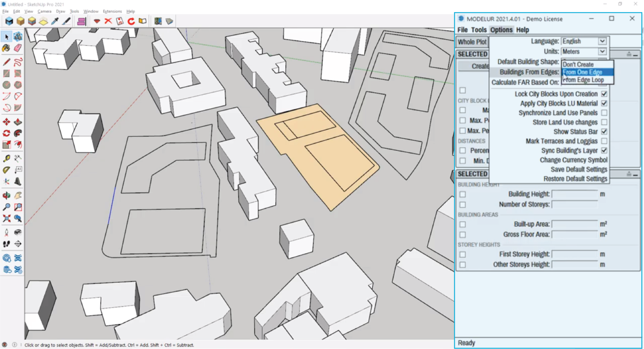Click the Eraser tool icon
The height and width of the screenshot is (349, 644).
click(x=18, y=48)
